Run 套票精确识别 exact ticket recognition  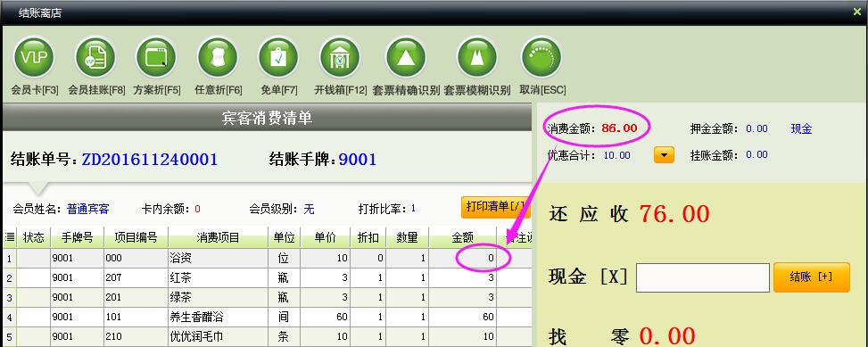[x=406, y=58]
